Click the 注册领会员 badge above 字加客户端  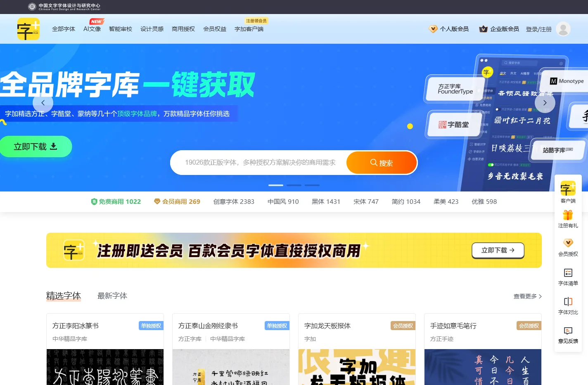256,21
